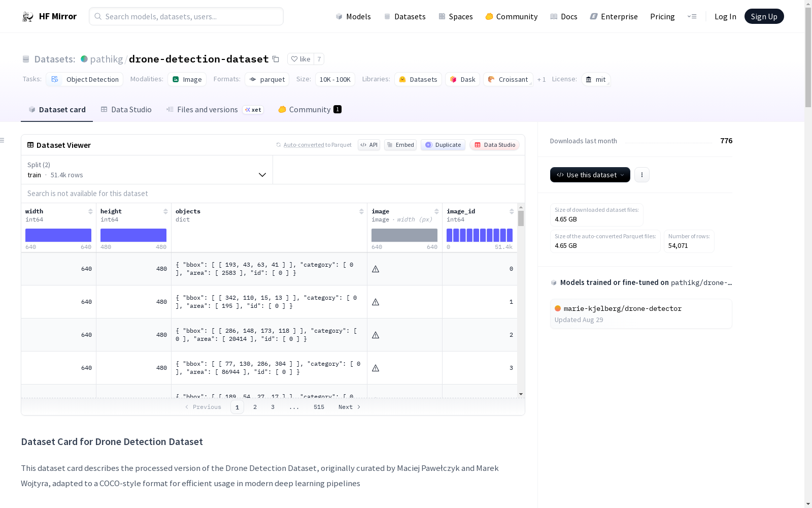Viewport: 812px width, 508px height.
Task: Open Datasets in the top navigation
Action: coord(404,17)
